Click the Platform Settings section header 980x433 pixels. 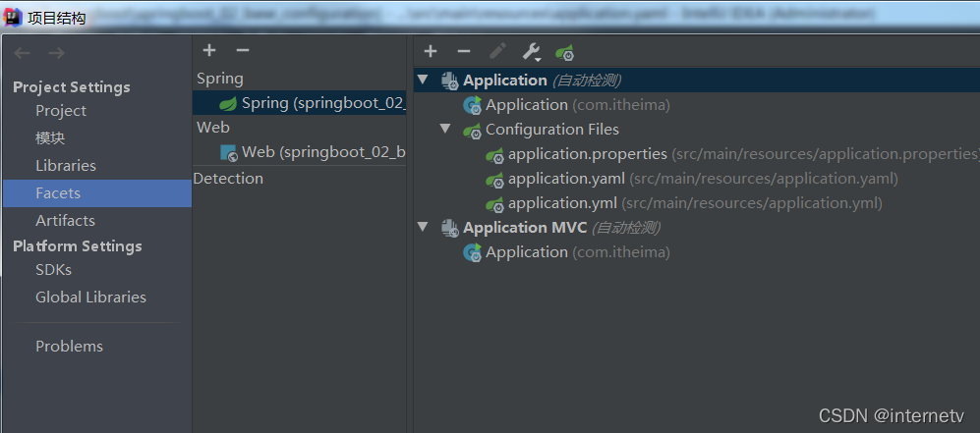pos(78,246)
